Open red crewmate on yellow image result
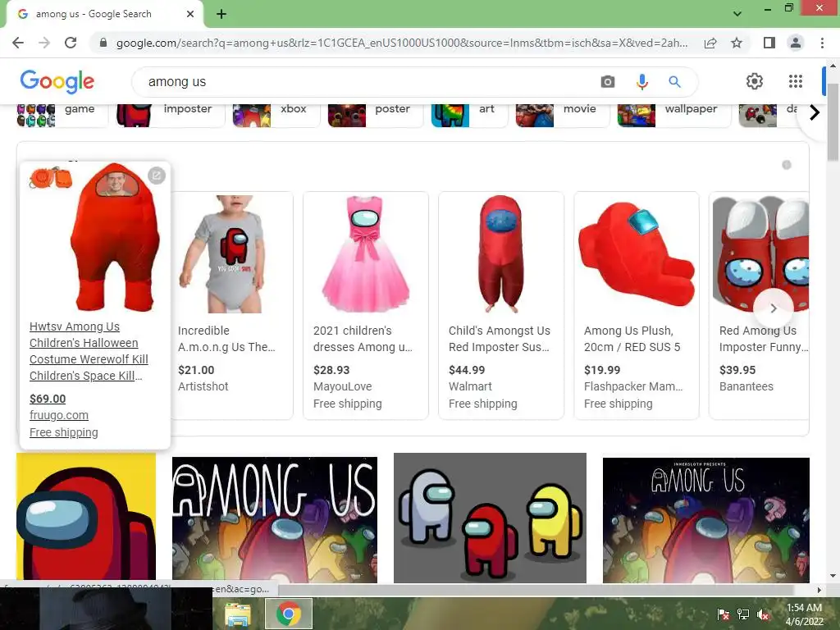The image size is (840, 630). tap(86, 517)
